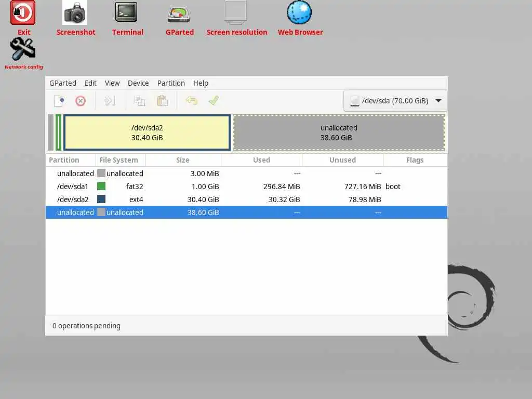Sort by the File System column header
532x399 pixels.
point(121,160)
